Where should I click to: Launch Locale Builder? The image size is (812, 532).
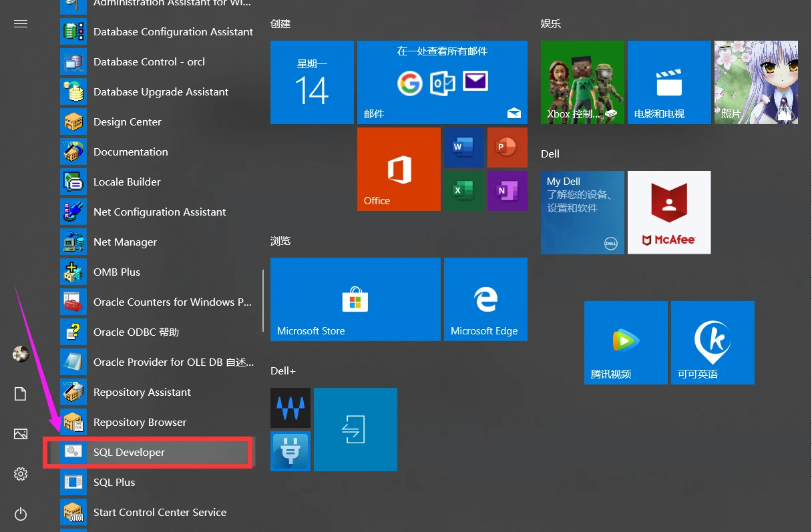pyautogui.click(x=158, y=182)
